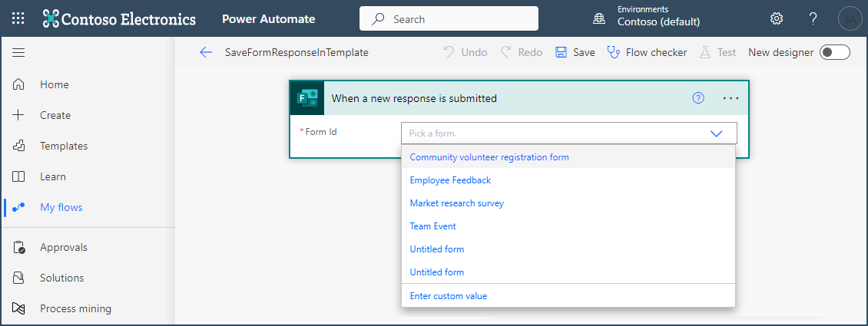Open the trigger's more options ellipsis
The image size is (868, 326).
(x=731, y=98)
